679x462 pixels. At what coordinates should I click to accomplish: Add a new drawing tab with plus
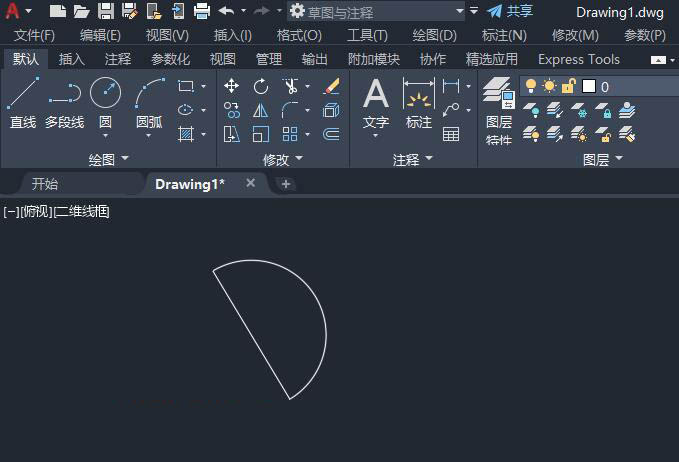285,184
